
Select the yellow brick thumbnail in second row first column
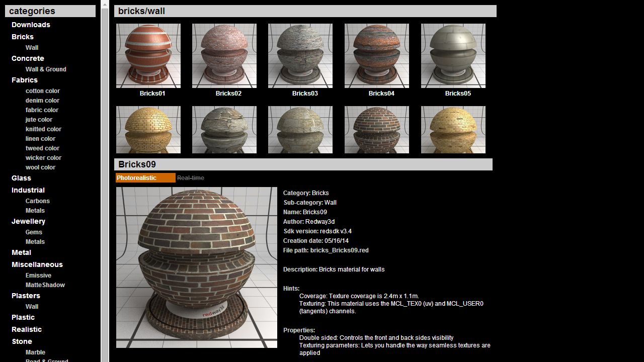pos(148,130)
